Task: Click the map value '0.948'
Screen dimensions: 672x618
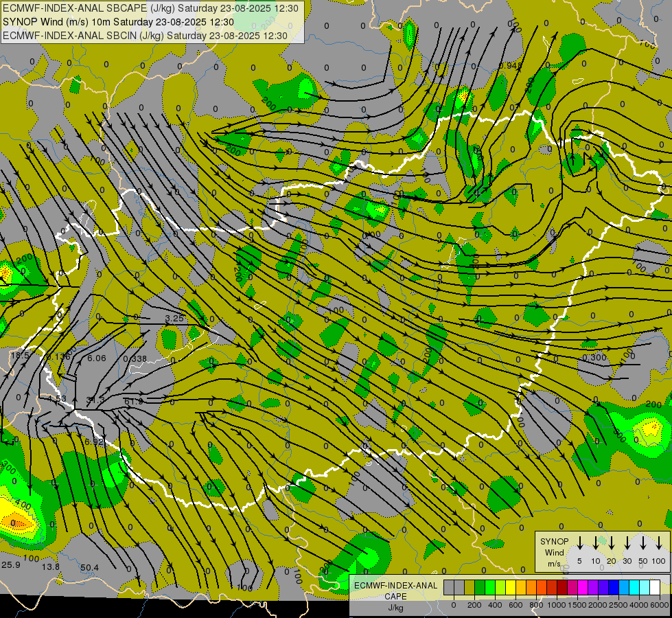Action: (x=511, y=66)
